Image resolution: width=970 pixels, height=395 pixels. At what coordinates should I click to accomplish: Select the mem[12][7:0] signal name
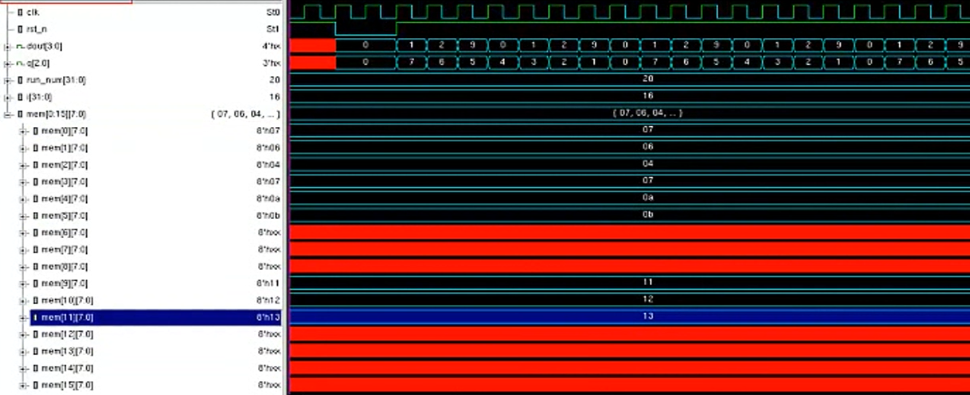click(67, 334)
